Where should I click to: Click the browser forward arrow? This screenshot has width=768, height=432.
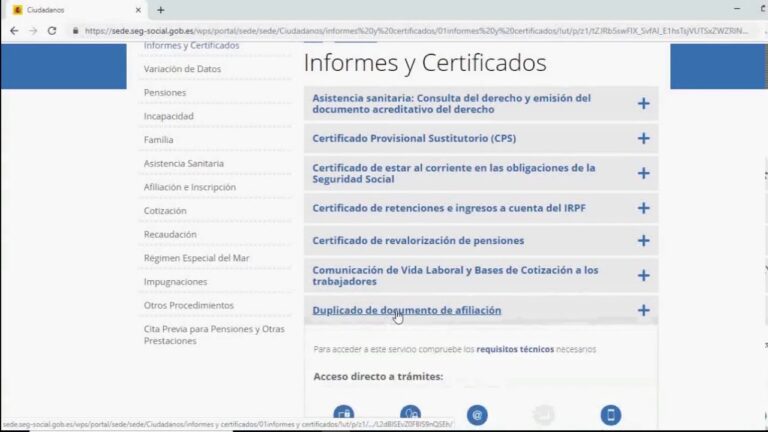coord(33,31)
